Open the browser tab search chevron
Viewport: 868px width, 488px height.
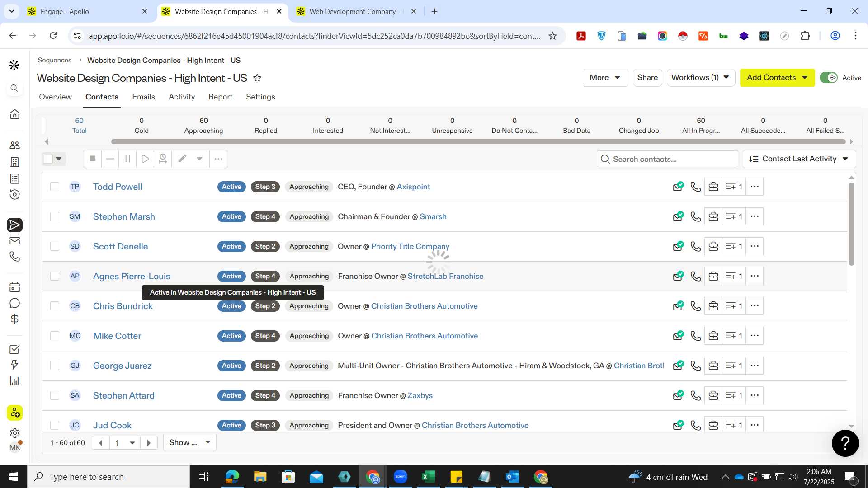point(11,11)
